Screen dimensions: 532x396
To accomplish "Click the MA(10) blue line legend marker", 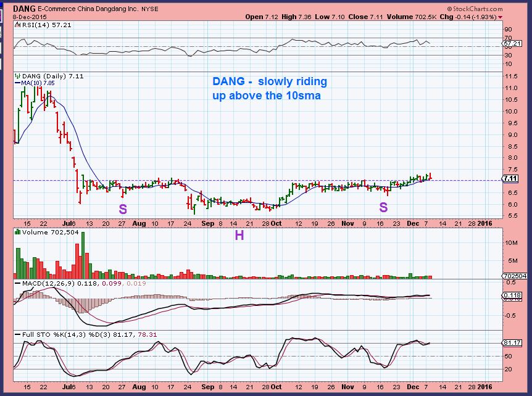I will [x=17, y=83].
